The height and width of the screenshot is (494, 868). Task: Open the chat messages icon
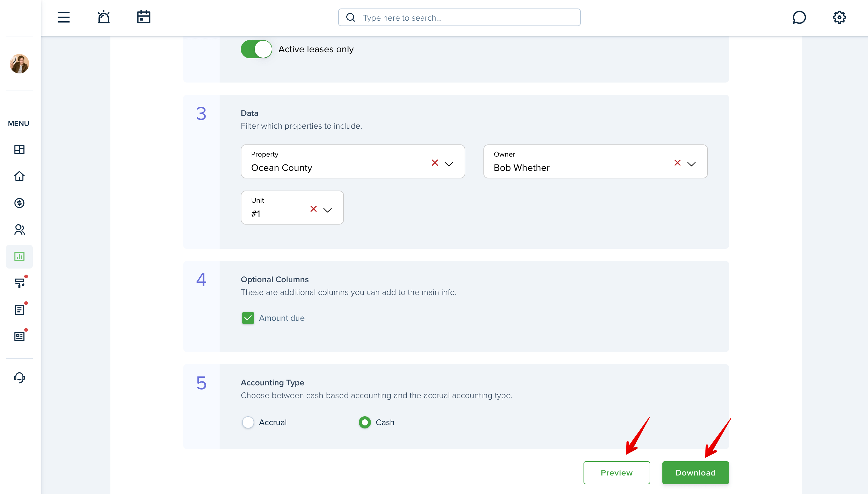click(x=799, y=17)
